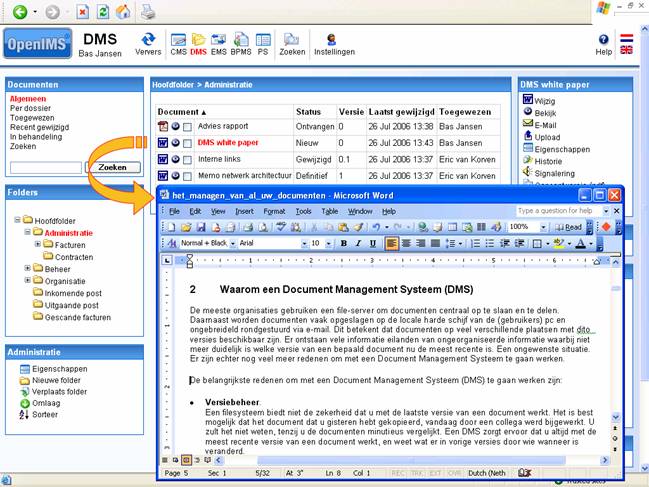
Task: Open the Word font name dropdown
Action: coord(304,244)
